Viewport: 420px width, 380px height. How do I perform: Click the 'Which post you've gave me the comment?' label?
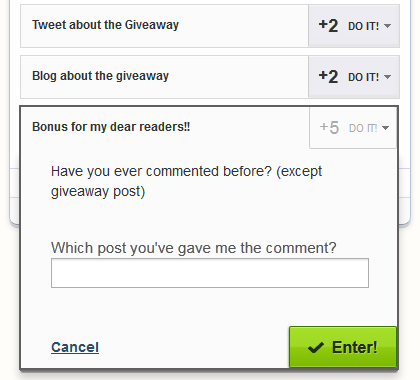(194, 248)
